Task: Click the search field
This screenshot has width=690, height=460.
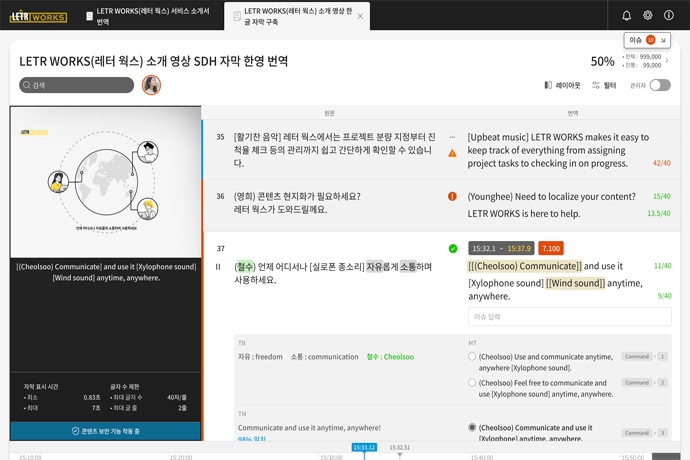Action: [x=77, y=85]
